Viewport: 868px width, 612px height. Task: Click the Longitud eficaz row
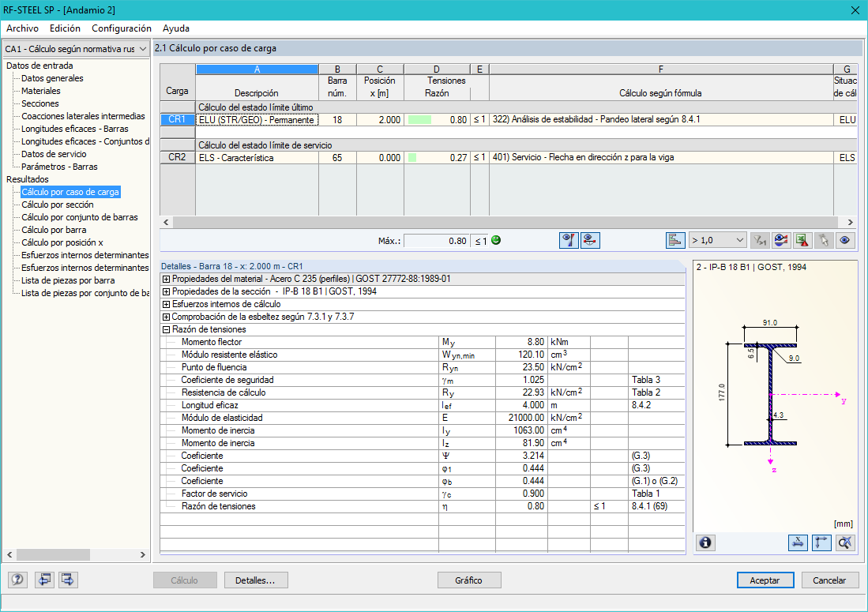[423, 406]
